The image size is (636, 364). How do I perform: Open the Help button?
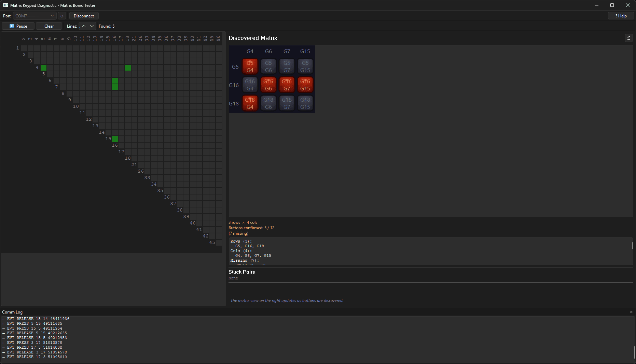[621, 16]
